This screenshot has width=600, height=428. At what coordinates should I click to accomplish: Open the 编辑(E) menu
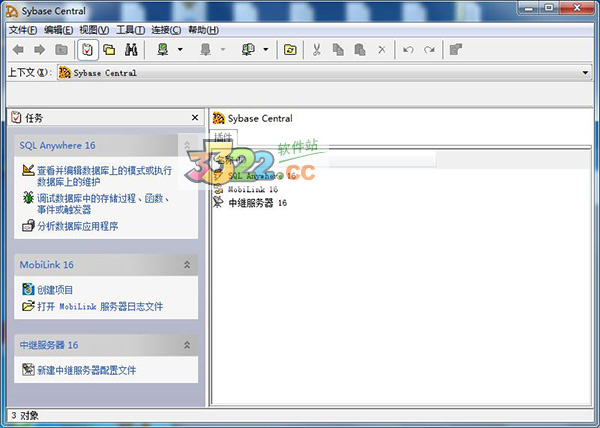coord(59,30)
